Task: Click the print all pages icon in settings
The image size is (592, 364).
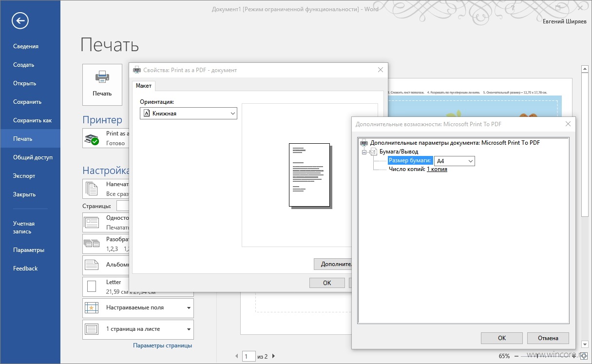Action: coord(92,189)
